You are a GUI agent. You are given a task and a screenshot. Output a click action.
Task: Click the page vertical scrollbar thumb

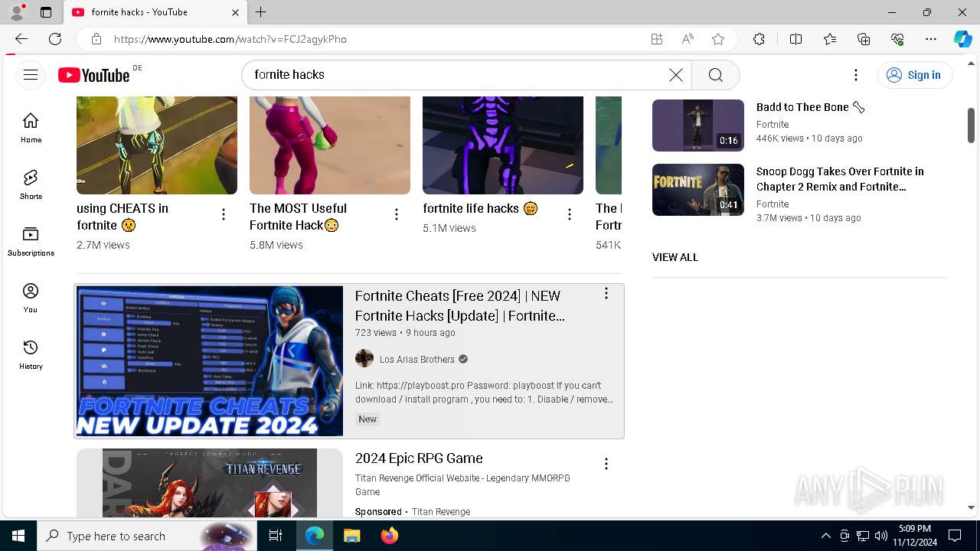971,126
